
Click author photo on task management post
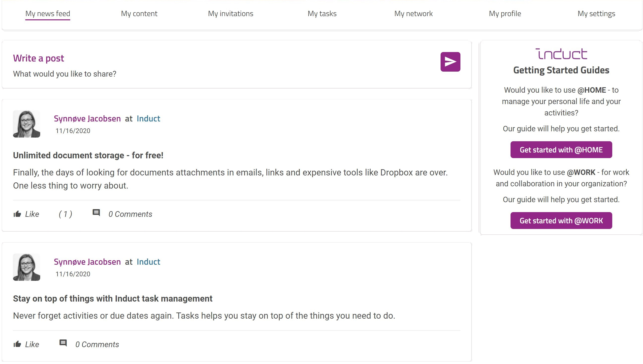click(27, 267)
